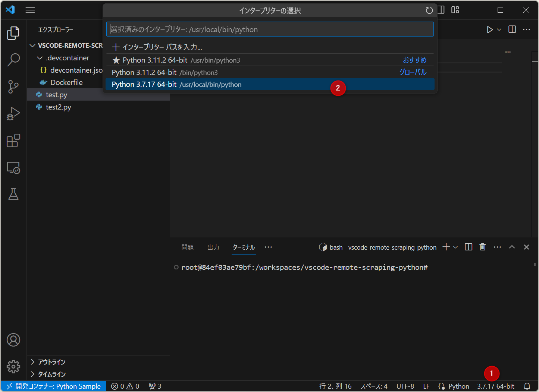Image resolution: width=539 pixels, height=392 pixels.
Task: Open the terminal launch profile dropdown
Action: point(455,247)
